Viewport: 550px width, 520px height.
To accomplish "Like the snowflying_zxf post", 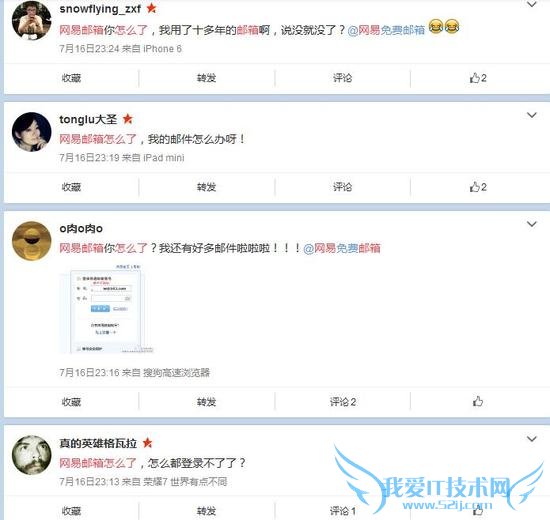I will coord(478,78).
